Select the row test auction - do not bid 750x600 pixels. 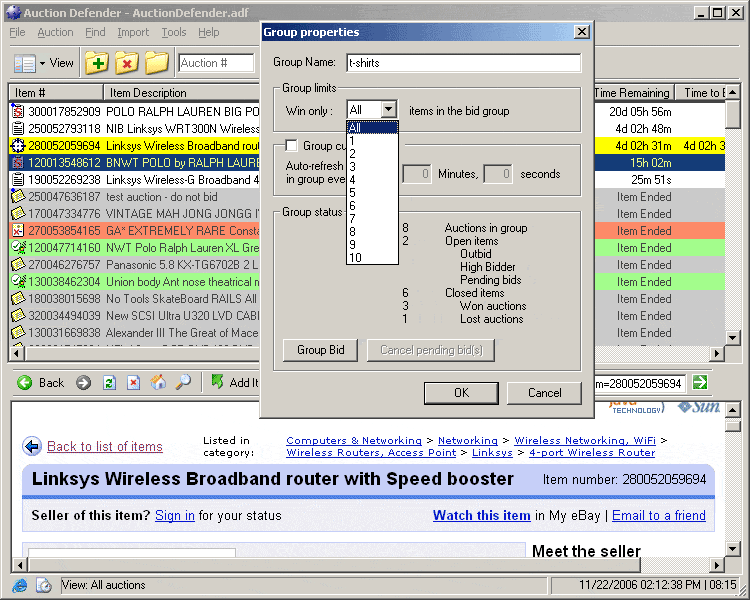(135, 197)
